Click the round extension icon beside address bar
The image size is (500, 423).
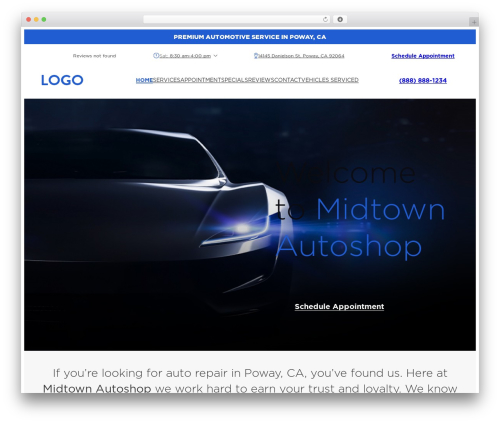(340, 19)
